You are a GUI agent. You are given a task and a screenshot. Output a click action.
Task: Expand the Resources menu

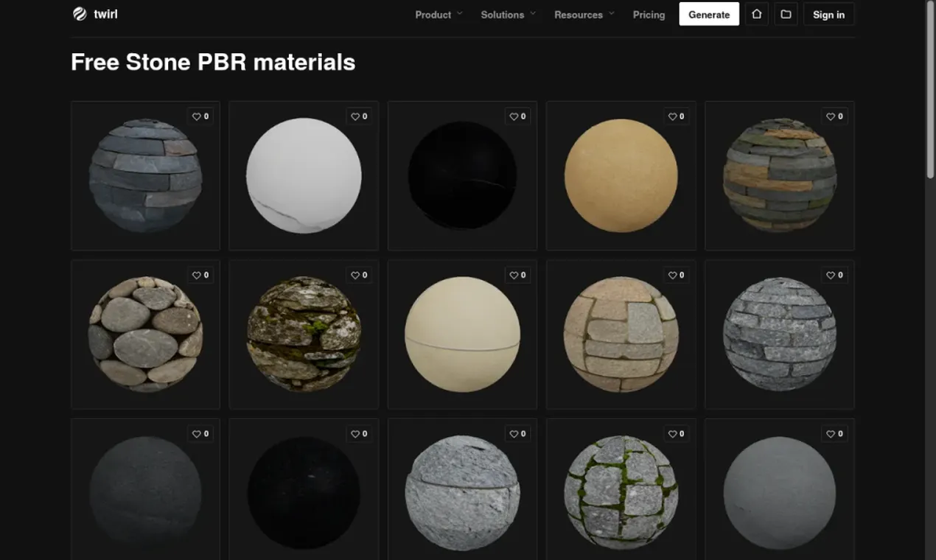click(584, 14)
